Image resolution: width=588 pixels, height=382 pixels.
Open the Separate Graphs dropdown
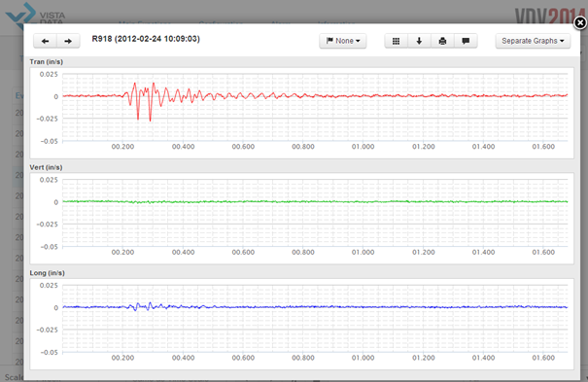(533, 41)
